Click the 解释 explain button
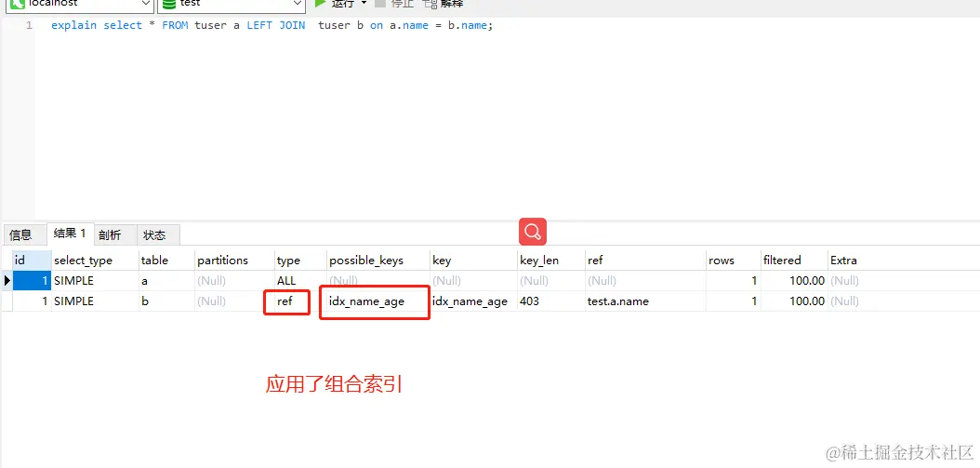Viewport: 980px width, 468px height. (x=444, y=4)
